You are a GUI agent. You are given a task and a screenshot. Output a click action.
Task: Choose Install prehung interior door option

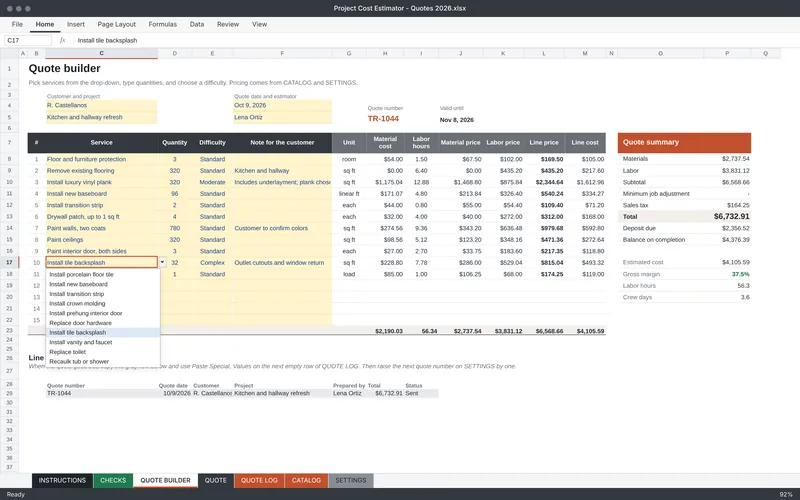click(x=103, y=313)
